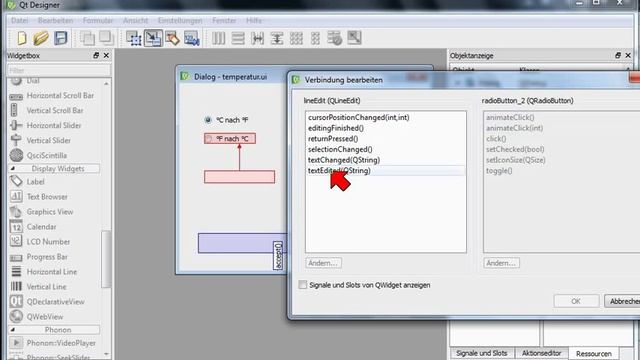
Task: Switch to Ressourcen tab
Action: click(593, 354)
